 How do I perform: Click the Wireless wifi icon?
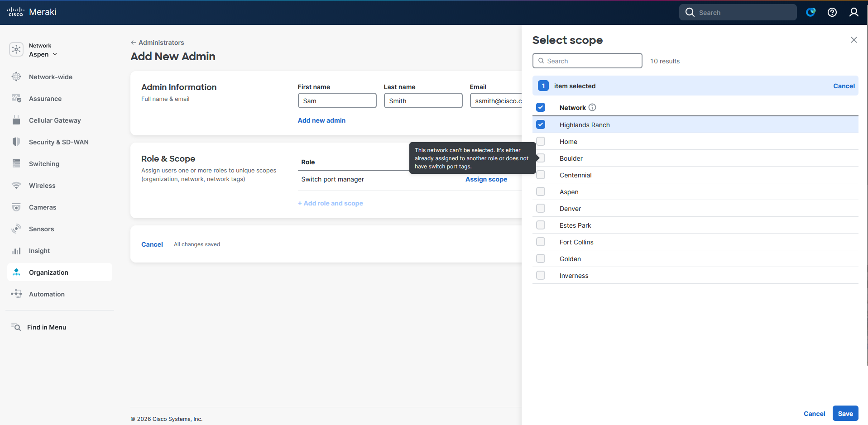[16, 186]
